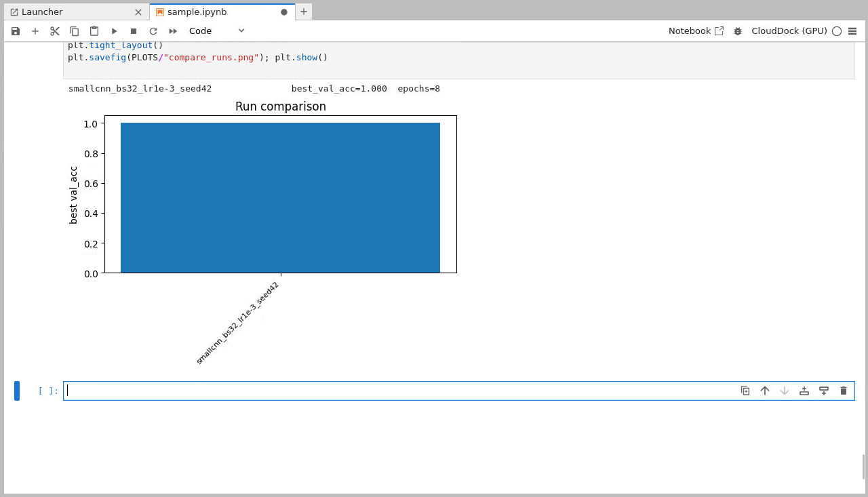The image size is (868, 497).
Task: Open the notebook tools hamburger menu
Action: coord(853,31)
